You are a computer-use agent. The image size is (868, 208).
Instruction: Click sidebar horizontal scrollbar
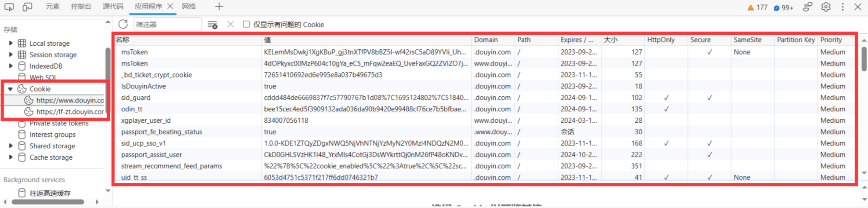pos(48,202)
